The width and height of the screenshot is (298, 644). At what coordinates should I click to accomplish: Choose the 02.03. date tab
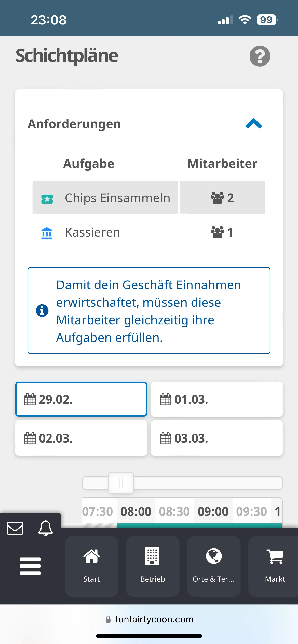click(81, 438)
